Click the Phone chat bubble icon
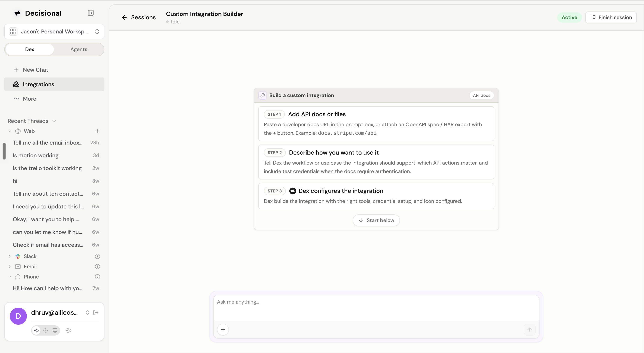 coord(18,277)
